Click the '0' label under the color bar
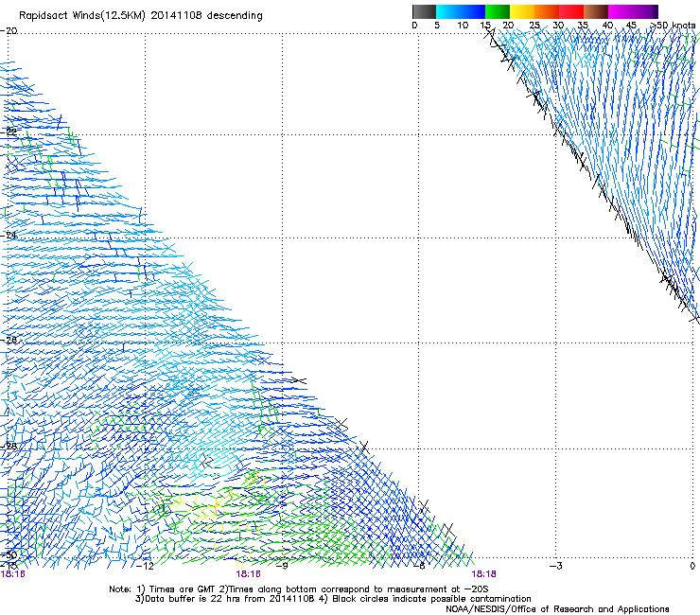The height and width of the screenshot is (615, 700). point(414,26)
